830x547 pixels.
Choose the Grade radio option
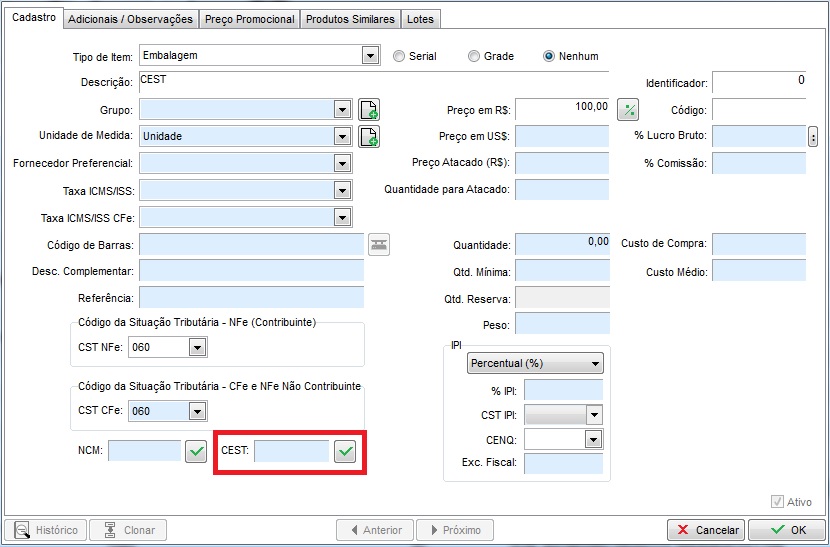474,56
